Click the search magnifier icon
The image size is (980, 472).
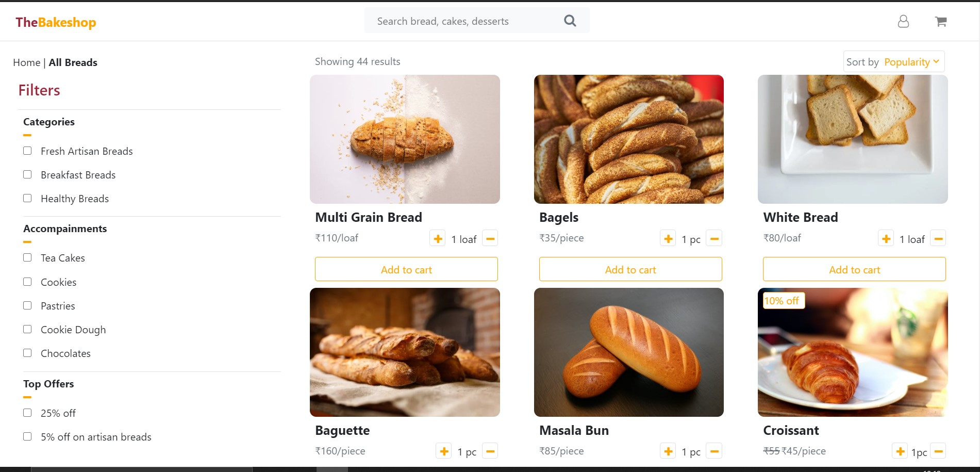[569, 20]
